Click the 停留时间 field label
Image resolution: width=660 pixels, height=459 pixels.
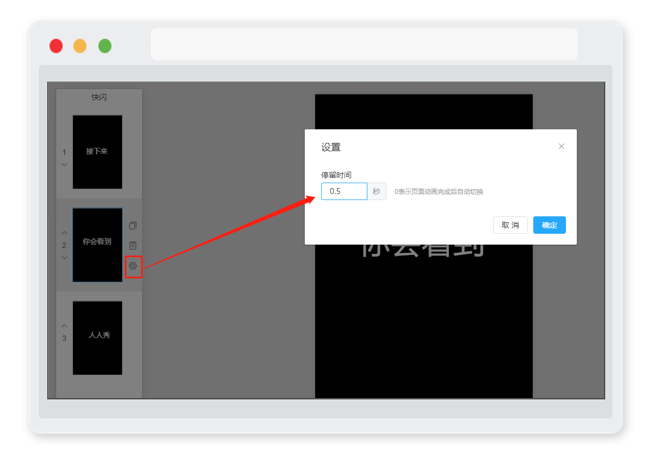pos(336,174)
